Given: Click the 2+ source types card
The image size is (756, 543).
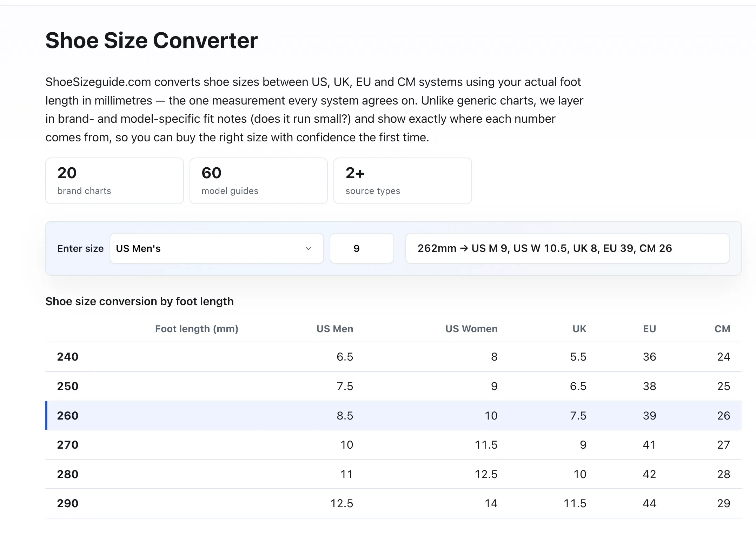Looking at the screenshot, I should pyautogui.click(x=403, y=181).
